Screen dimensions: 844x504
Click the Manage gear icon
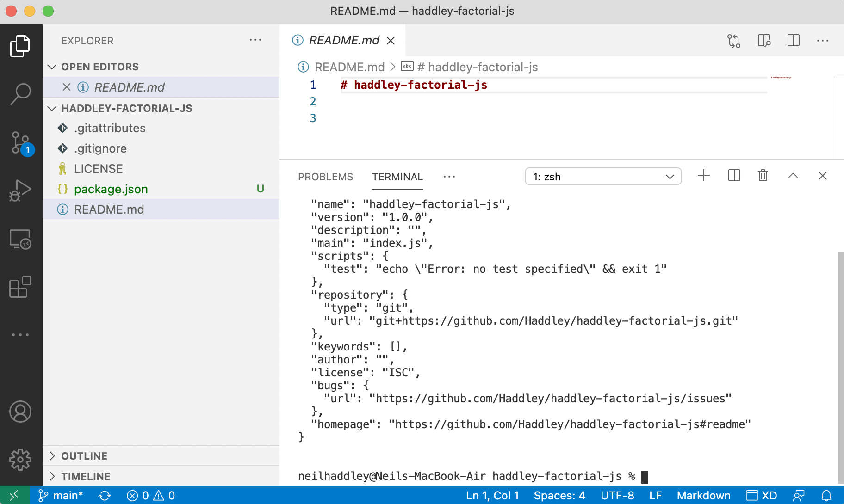(20, 459)
